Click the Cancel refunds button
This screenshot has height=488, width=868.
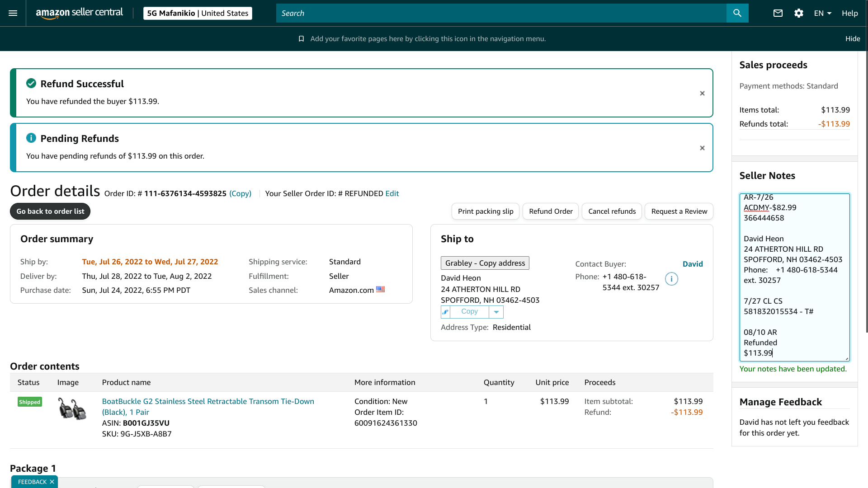612,211
